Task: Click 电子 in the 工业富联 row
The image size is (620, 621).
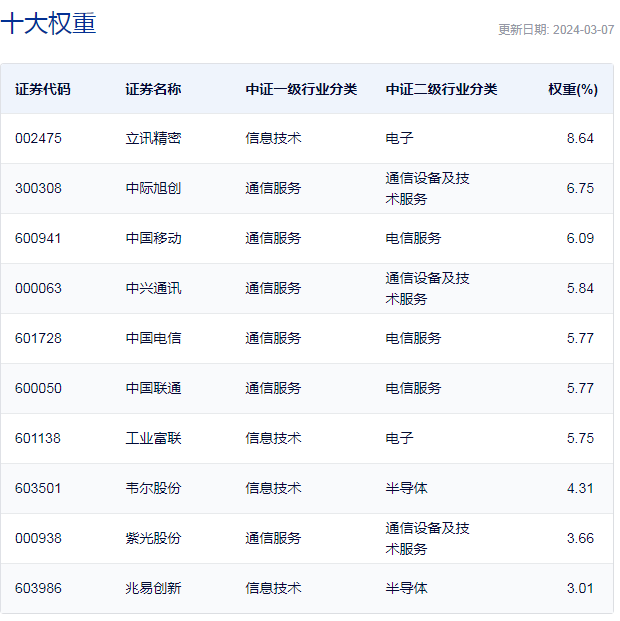Action: (399, 438)
